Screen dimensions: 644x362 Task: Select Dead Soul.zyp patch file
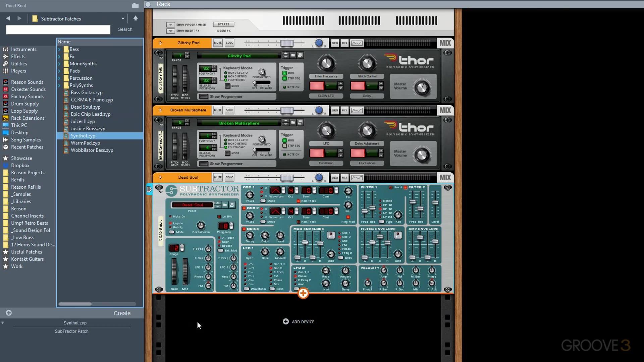86,107
